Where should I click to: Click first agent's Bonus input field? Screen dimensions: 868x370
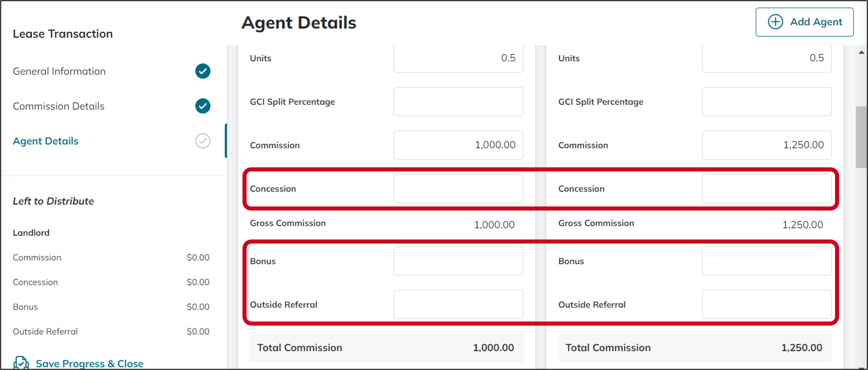(458, 261)
